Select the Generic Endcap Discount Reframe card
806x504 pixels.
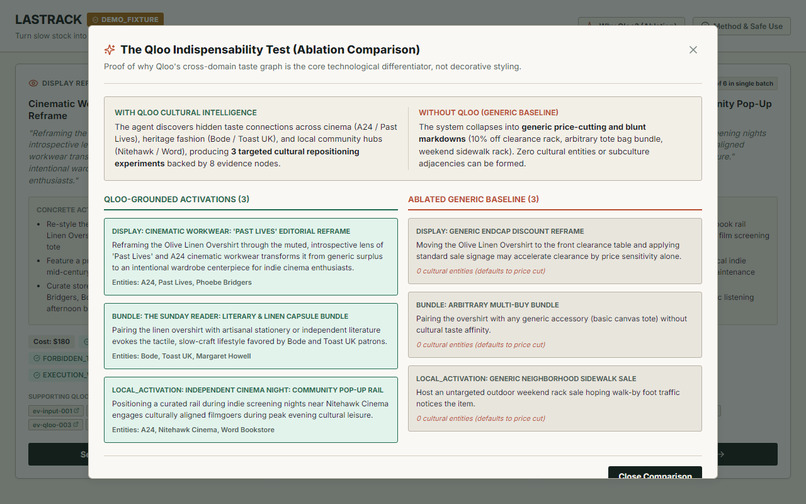click(x=555, y=251)
